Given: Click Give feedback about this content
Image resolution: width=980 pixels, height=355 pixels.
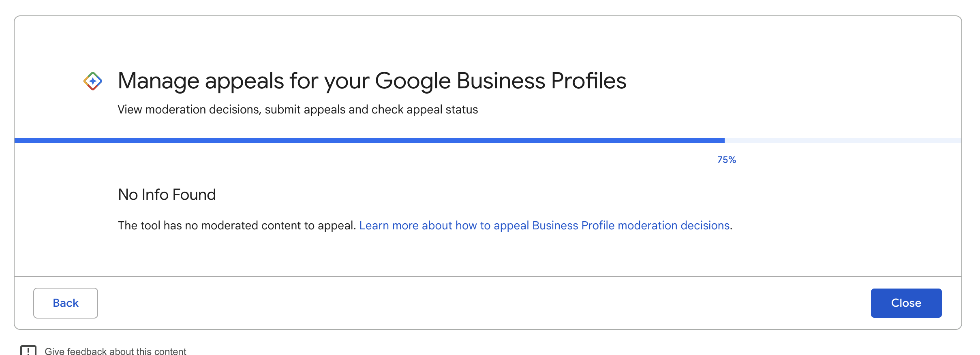Looking at the screenshot, I should 115,351.
